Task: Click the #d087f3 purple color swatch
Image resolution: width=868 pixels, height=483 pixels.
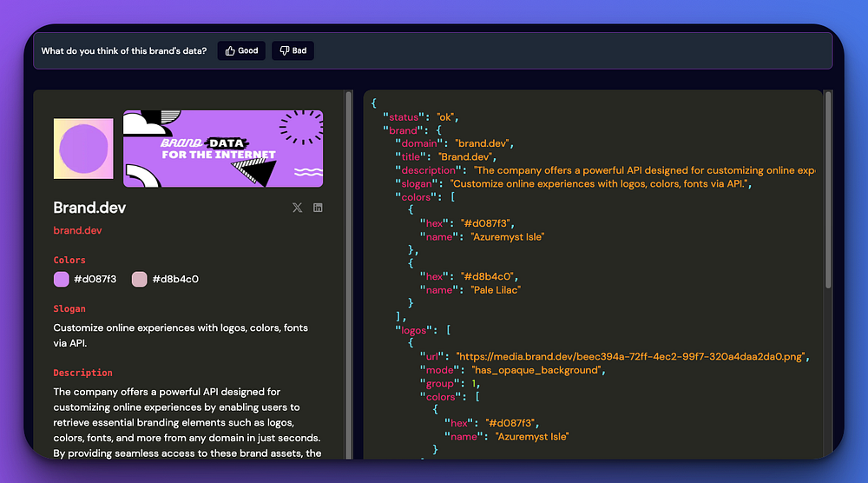Action: click(x=62, y=279)
